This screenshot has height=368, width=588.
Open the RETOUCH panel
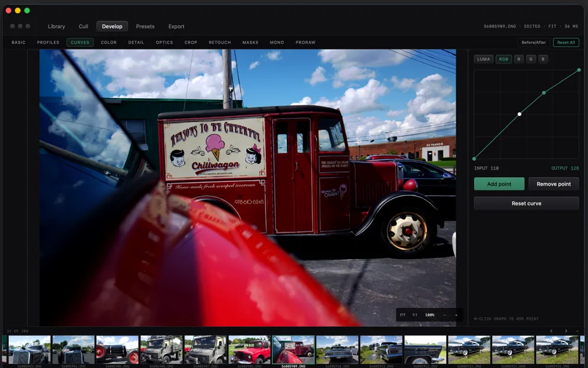[220, 42]
